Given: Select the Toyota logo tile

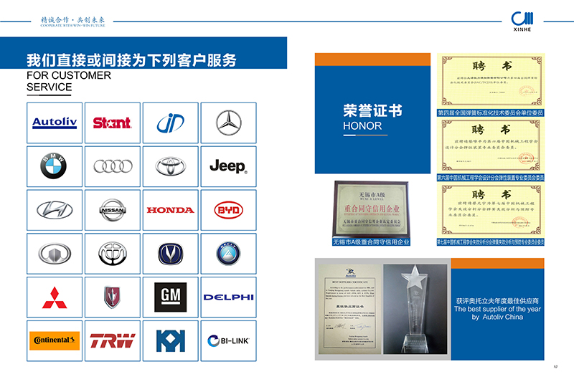Looking at the screenshot, I should 170,166.
